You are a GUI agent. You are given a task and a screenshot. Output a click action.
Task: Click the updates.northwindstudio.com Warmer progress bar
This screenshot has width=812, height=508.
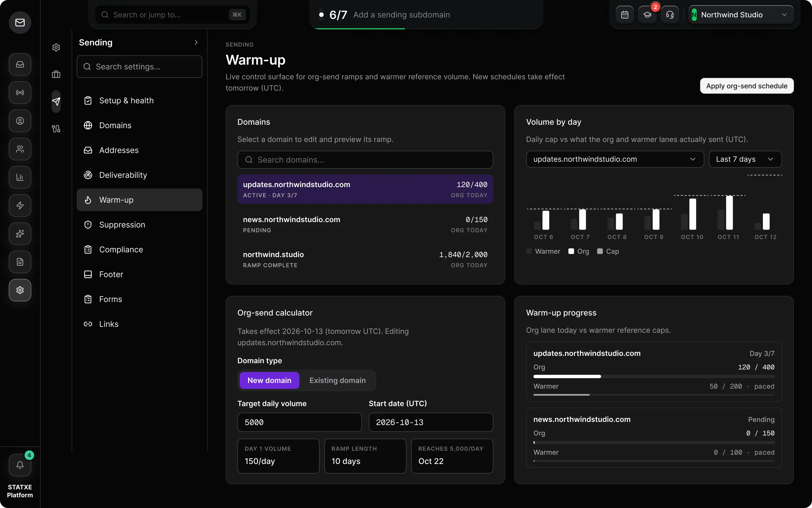click(654, 395)
